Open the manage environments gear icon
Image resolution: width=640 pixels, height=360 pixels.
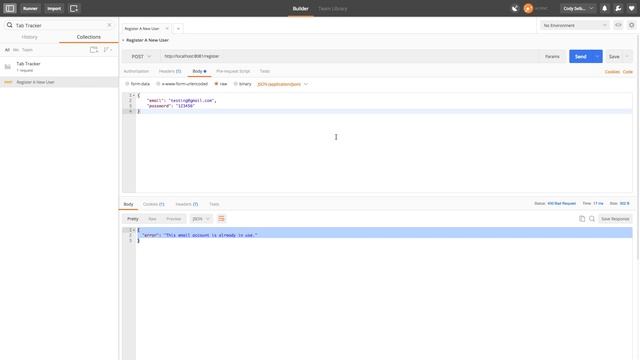click(x=631, y=25)
